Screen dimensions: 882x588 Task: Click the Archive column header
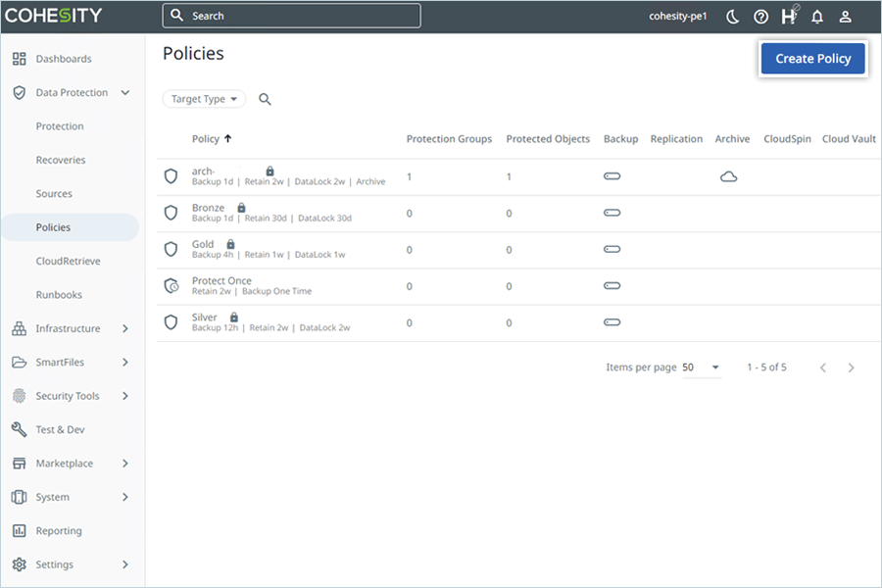(x=732, y=139)
